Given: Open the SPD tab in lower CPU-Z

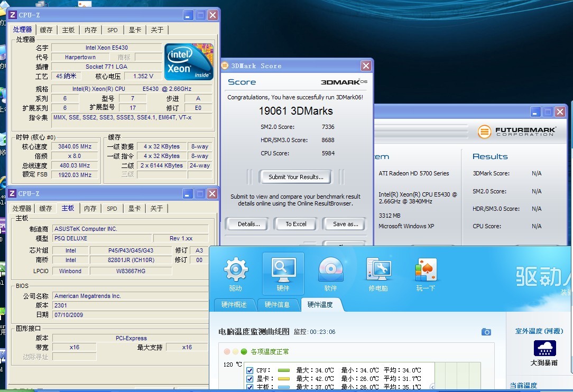Looking at the screenshot, I should click(112, 209).
